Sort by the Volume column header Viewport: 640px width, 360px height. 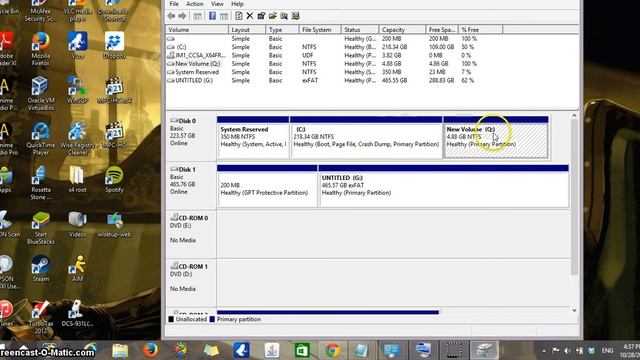tap(197, 30)
